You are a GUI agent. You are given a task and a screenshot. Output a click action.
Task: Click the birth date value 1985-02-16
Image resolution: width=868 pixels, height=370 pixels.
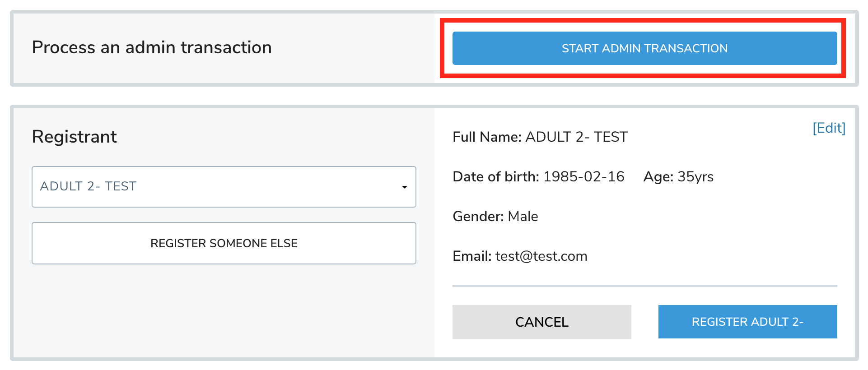click(583, 177)
